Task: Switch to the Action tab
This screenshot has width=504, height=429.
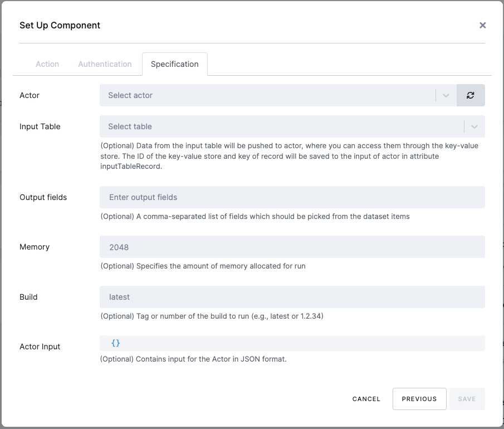Action: 47,64
